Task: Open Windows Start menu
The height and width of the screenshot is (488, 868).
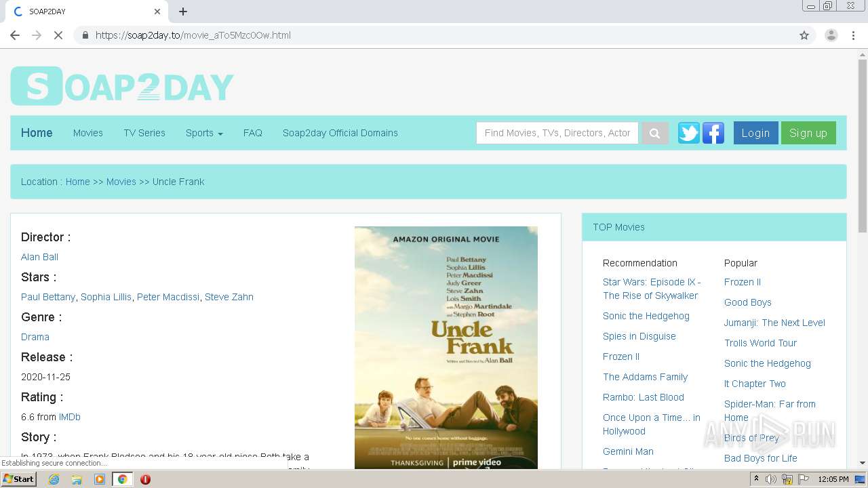Action: click(x=19, y=479)
